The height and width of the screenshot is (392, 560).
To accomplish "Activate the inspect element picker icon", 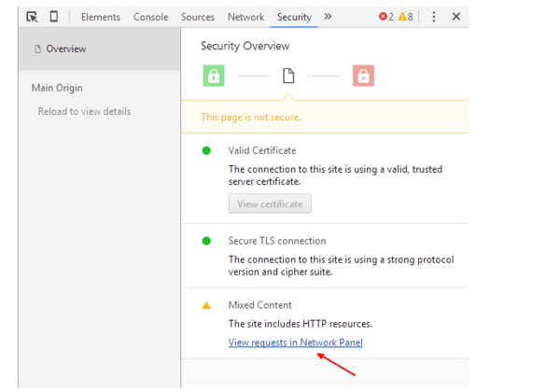I will 32,17.
